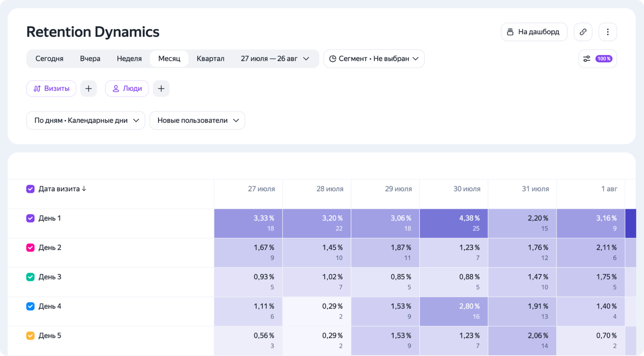The height and width of the screenshot is (356, 644).
Task: Add condition next to Визиты
Action: 89,89
